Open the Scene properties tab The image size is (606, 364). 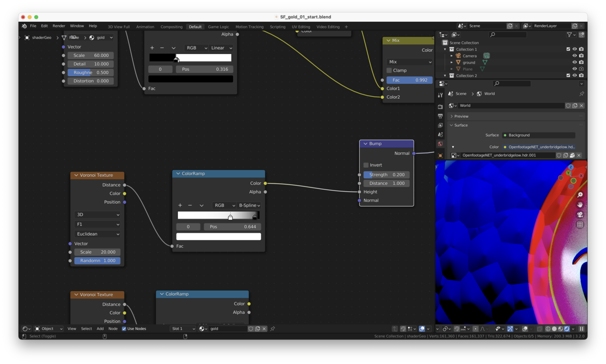coord(440,135)
